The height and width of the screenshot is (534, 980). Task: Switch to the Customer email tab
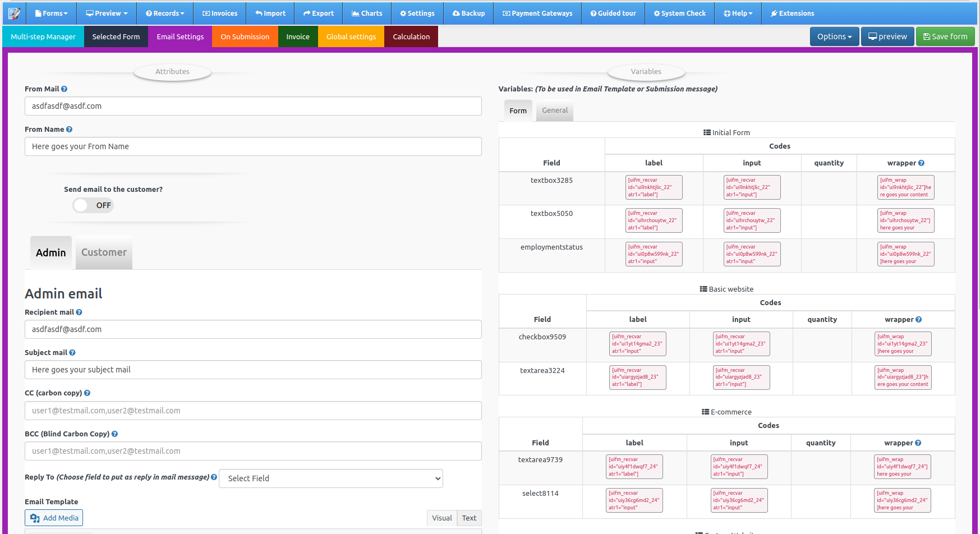tap(103, 252)
